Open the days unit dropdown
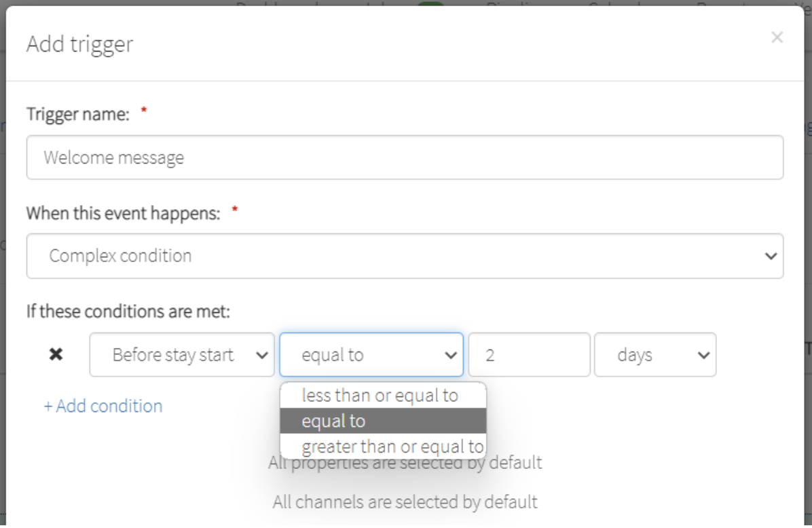Image resolution: width=812 pixels, height=528 pixels. coord(654,354)
